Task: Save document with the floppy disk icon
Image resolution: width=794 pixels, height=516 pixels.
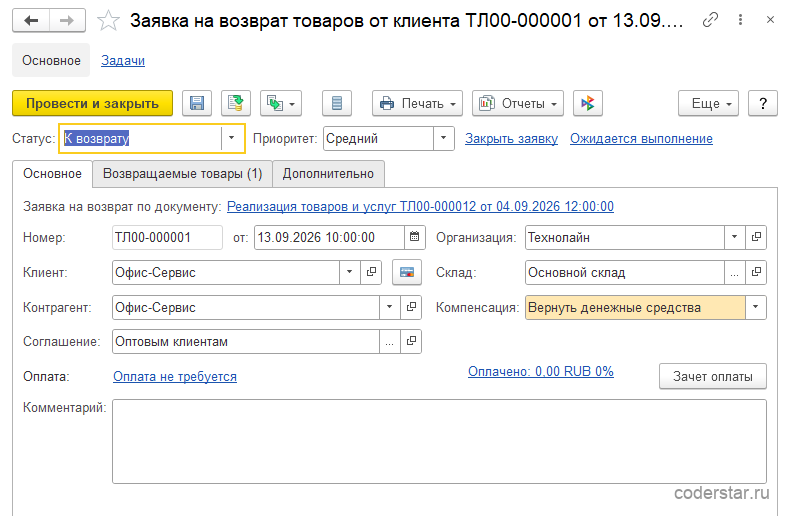Action: (x=197, y=103)
